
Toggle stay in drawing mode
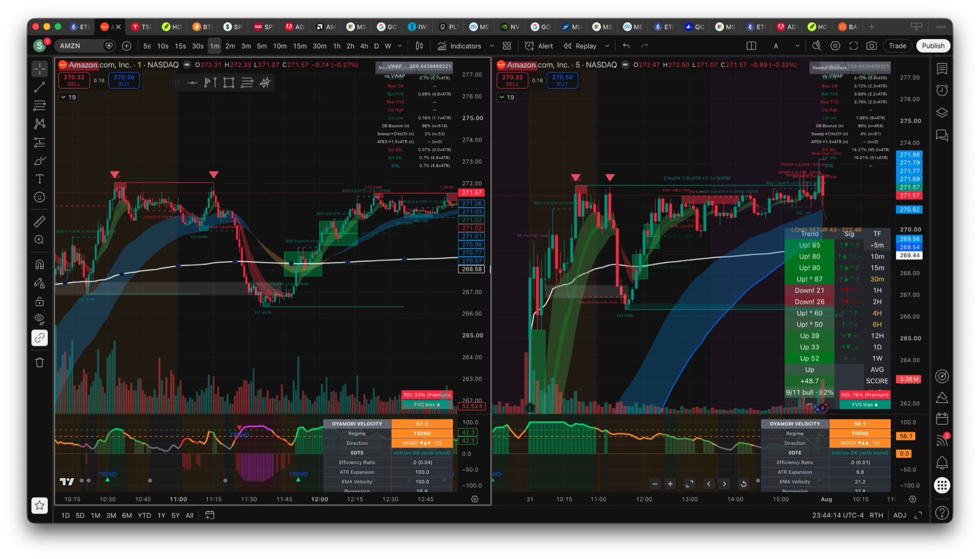click(40, 283)
